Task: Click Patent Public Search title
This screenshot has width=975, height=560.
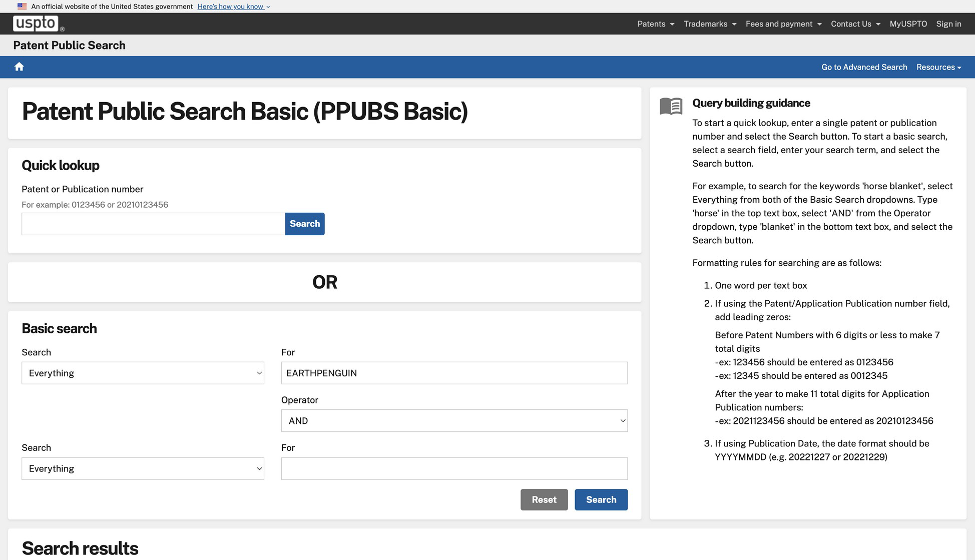Action: click(69, 45)
